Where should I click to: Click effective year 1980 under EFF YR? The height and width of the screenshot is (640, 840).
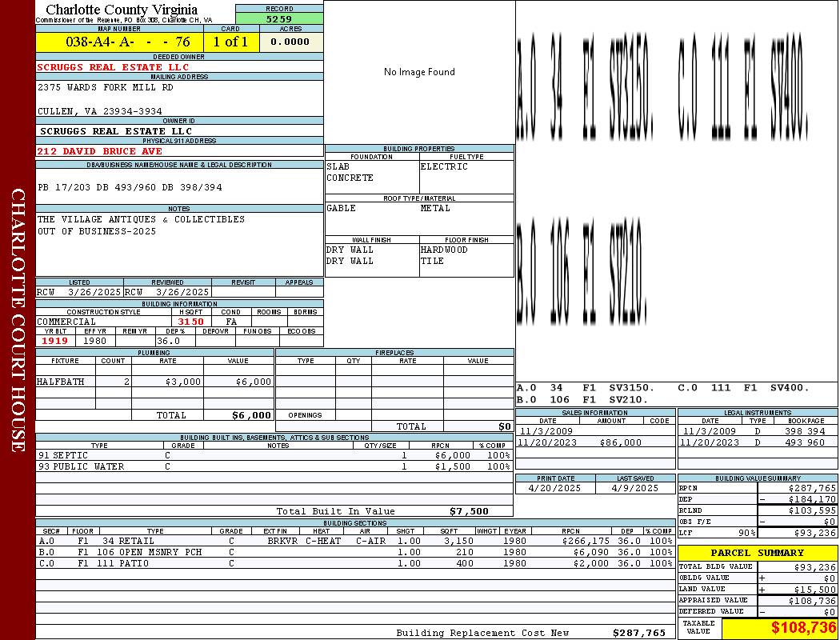point(95,341)
